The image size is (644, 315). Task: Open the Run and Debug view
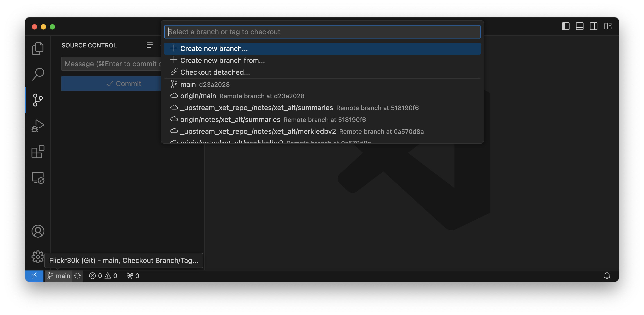coord(38,126)
